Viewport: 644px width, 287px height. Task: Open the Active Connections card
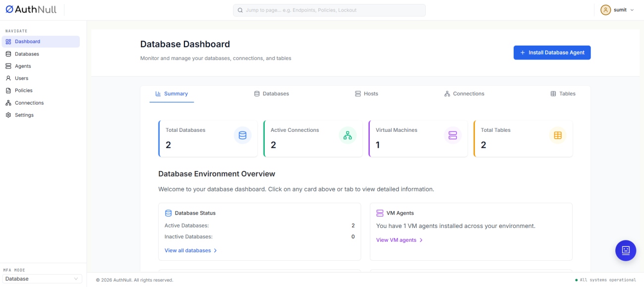313,139
